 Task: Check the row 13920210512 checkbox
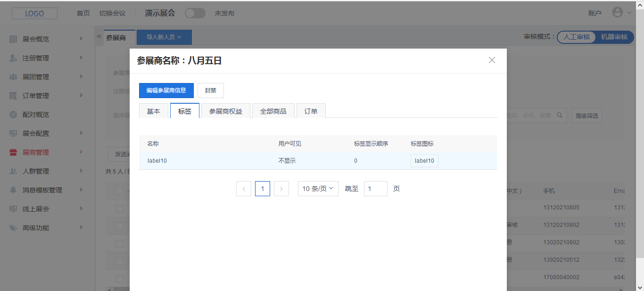coord(120,261)
